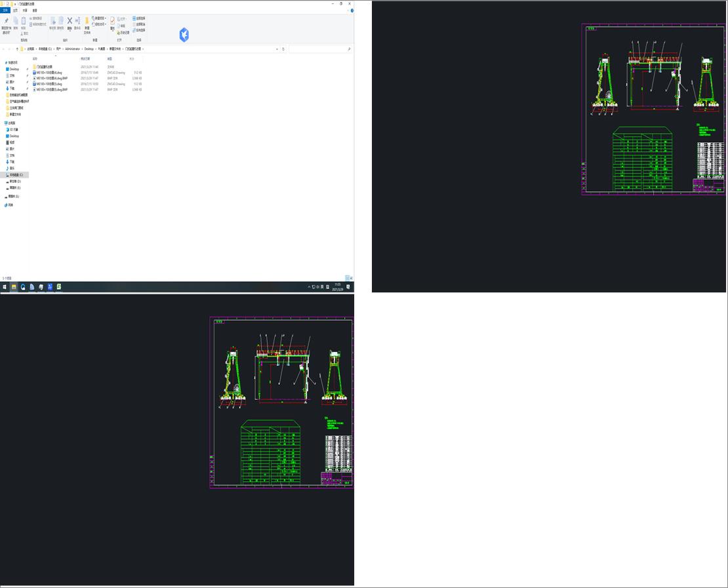728x588 pixels.
Task: Switch to the Share ribbon tab
Action: (25, 10)
